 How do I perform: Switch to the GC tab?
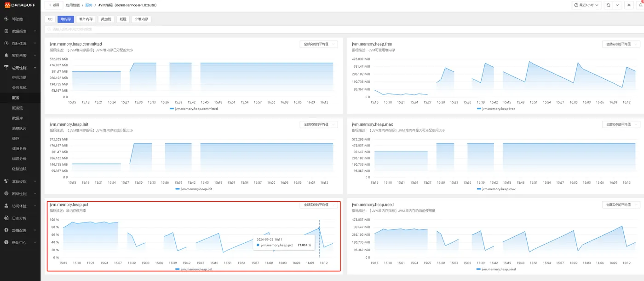[50, 19]
